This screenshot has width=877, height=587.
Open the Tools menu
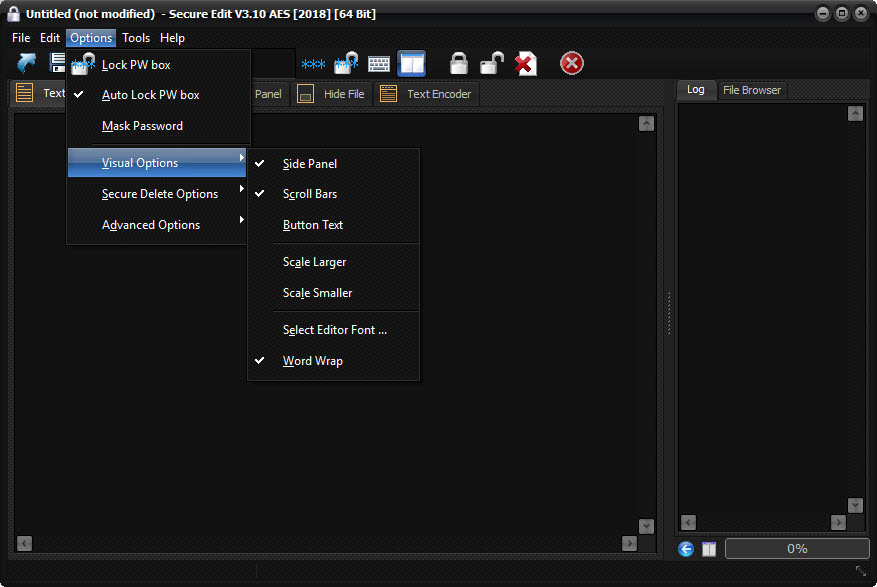(136, 38)
